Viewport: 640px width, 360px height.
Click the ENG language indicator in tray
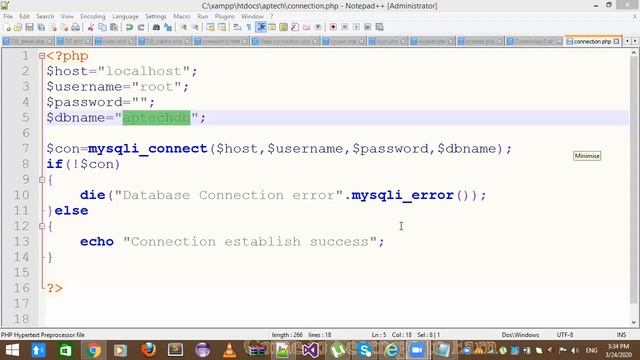(591, 350)
